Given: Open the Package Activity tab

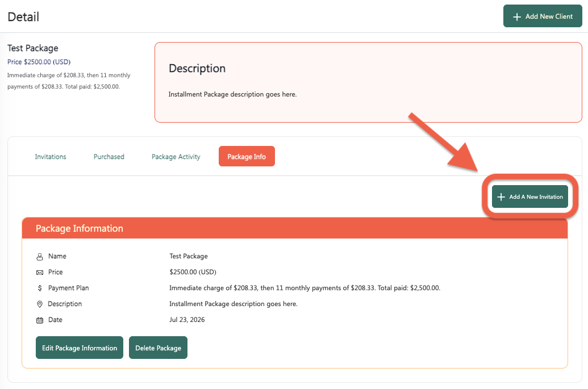Looking at the screenshot, I should tap(176, 157).
